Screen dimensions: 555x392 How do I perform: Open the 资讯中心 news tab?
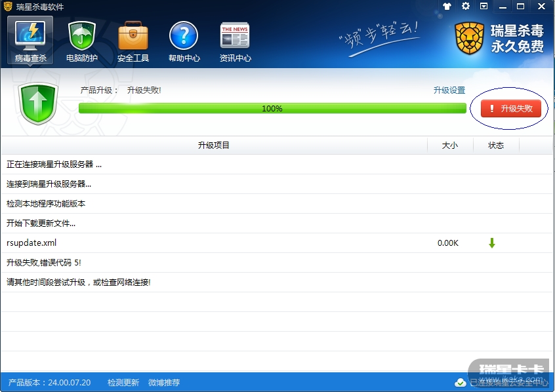point(235,42)
